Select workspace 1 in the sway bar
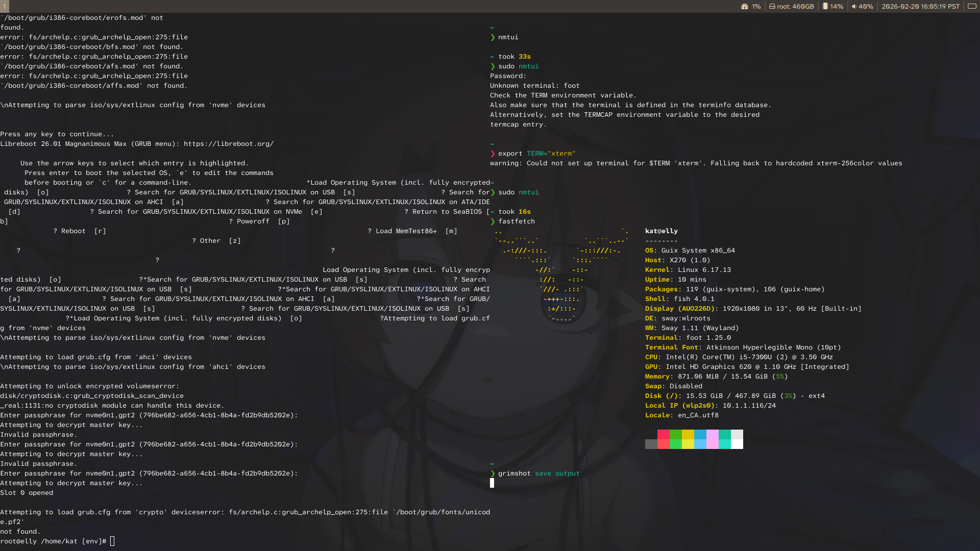This screenshot has width=980, height=551. [x=4, y=7]
